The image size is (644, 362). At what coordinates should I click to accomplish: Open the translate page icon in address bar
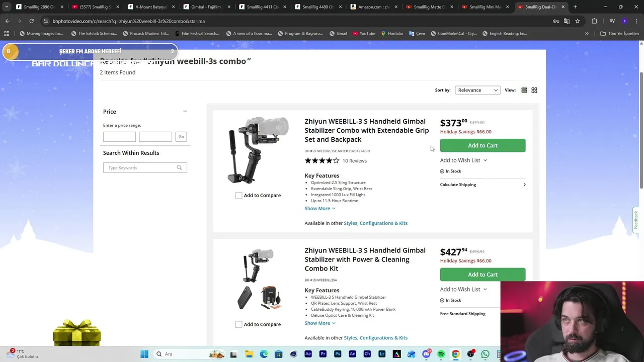[x=567, y=21]
